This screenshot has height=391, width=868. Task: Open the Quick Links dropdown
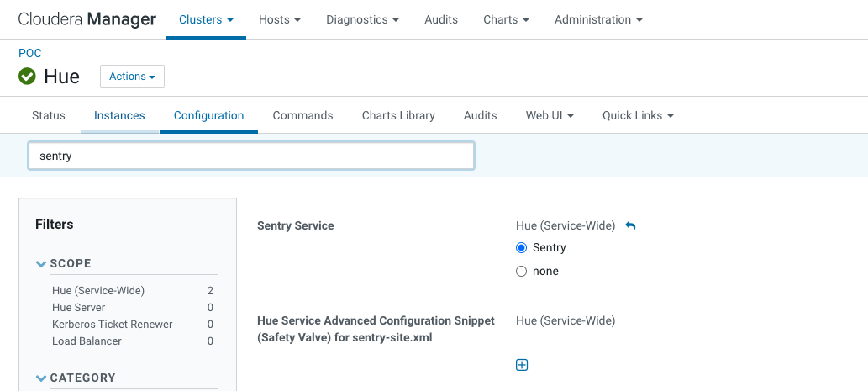click(639, 115)
